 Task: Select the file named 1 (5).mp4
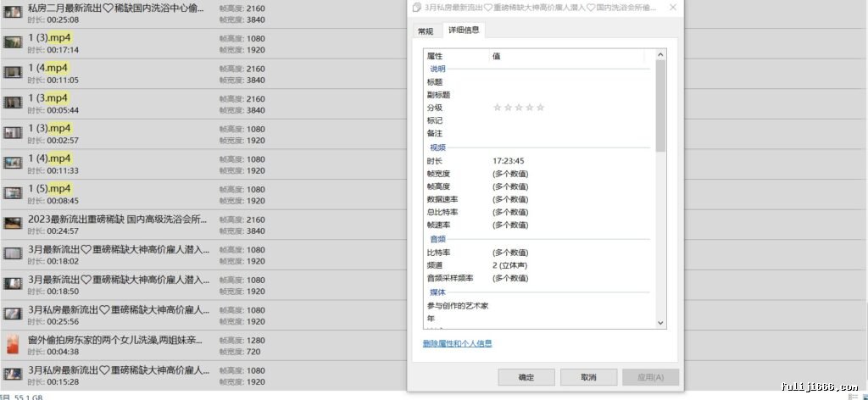50,189
